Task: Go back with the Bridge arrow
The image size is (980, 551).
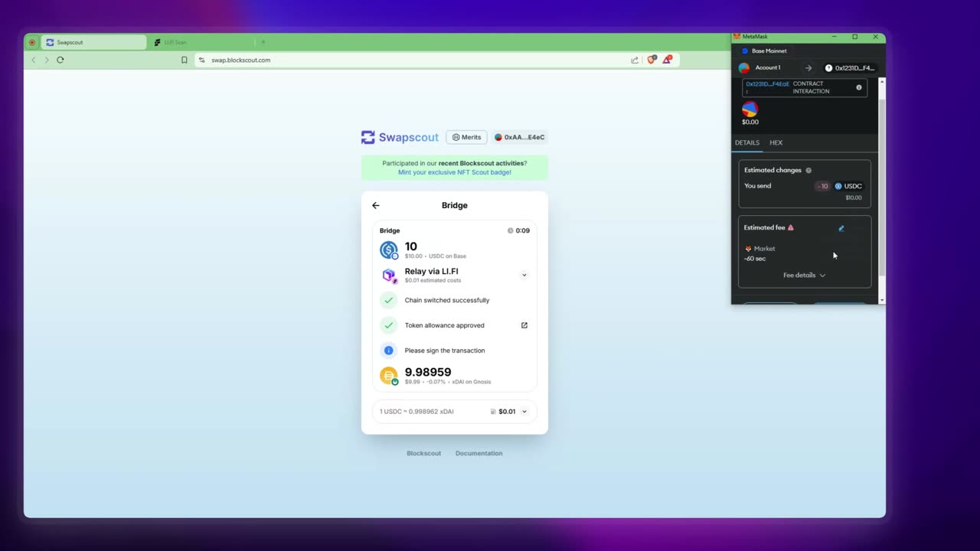Action: 375,205
